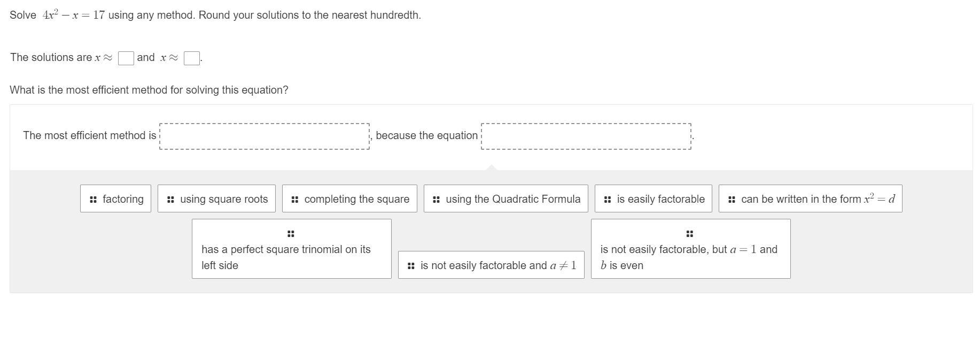The width and height of the screenshot is (980, 344).
Task: Click the drag handle on 'using the Quadratic Formula'
Action: 437,200
